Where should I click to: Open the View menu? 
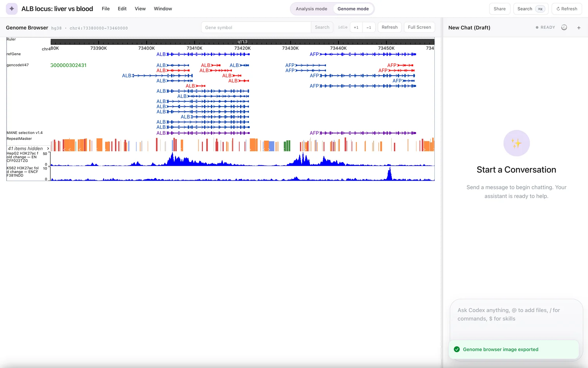coord(140,8)
